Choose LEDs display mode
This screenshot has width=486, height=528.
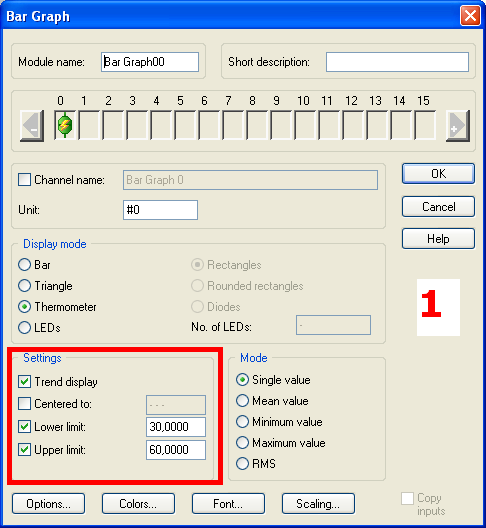point(25,327)
